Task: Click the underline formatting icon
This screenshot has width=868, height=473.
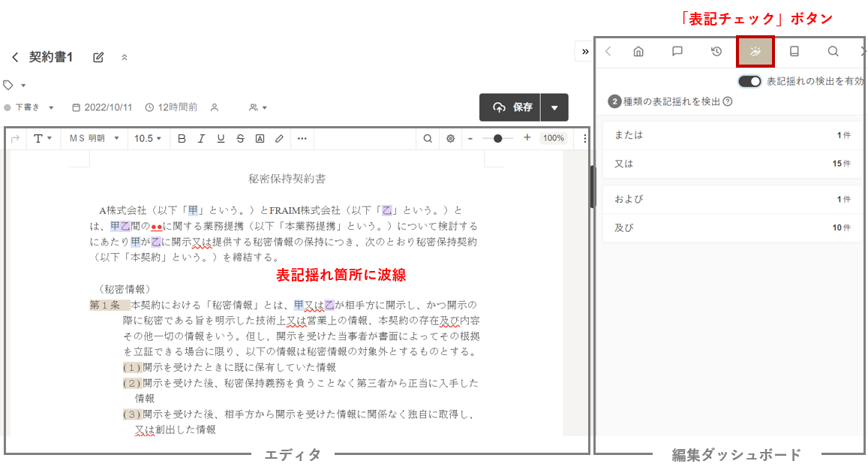Action: point(221,138)
